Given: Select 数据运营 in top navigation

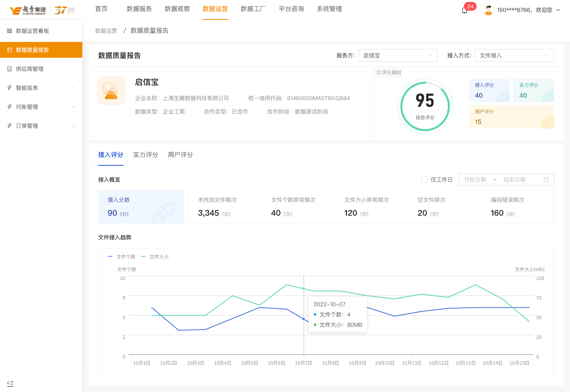Looking at the screenshot, I should [215, 9].
